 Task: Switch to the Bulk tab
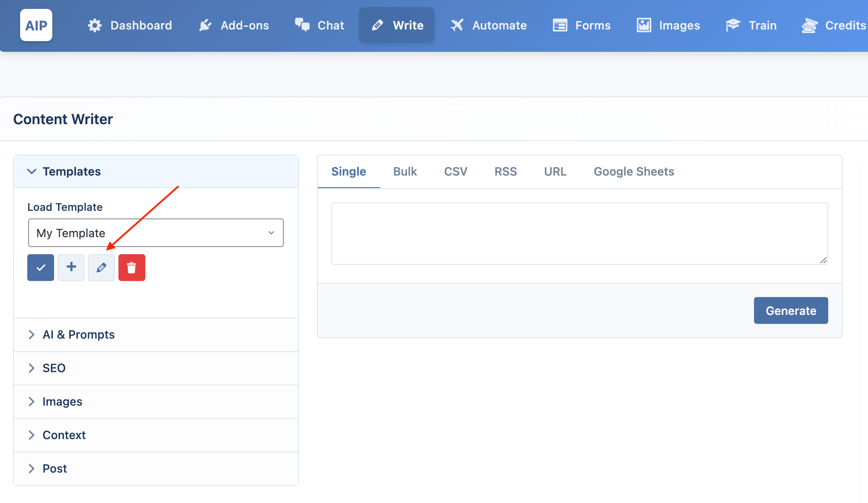click(405, 172)
